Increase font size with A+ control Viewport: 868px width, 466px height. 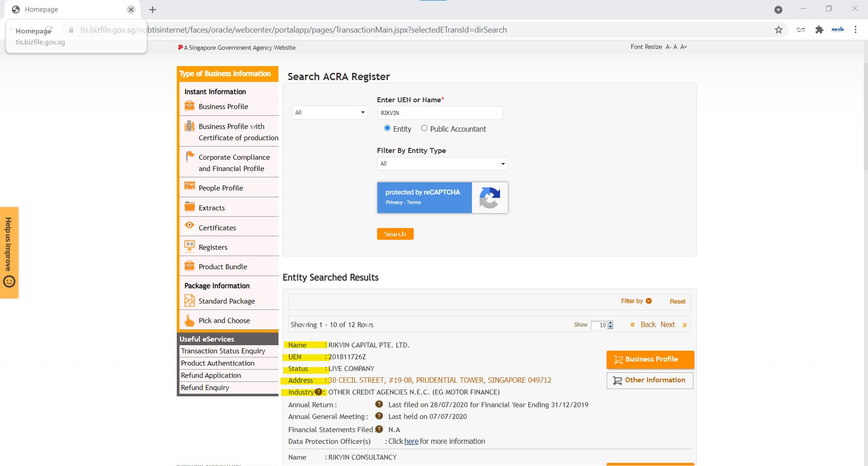tap(684, 47)
